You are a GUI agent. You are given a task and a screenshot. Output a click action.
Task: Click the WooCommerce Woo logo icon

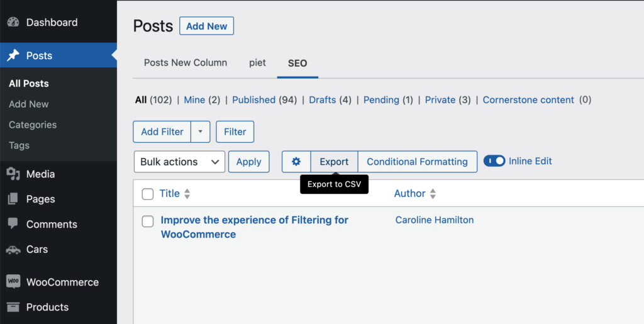pos(13,282)
